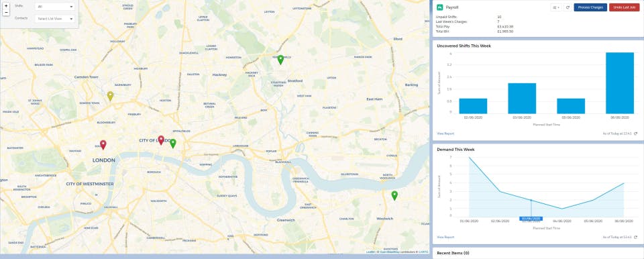The width and height of the screenshot is (644, 259).
Task: Click the LONDON label on the map
Action: 104,160
